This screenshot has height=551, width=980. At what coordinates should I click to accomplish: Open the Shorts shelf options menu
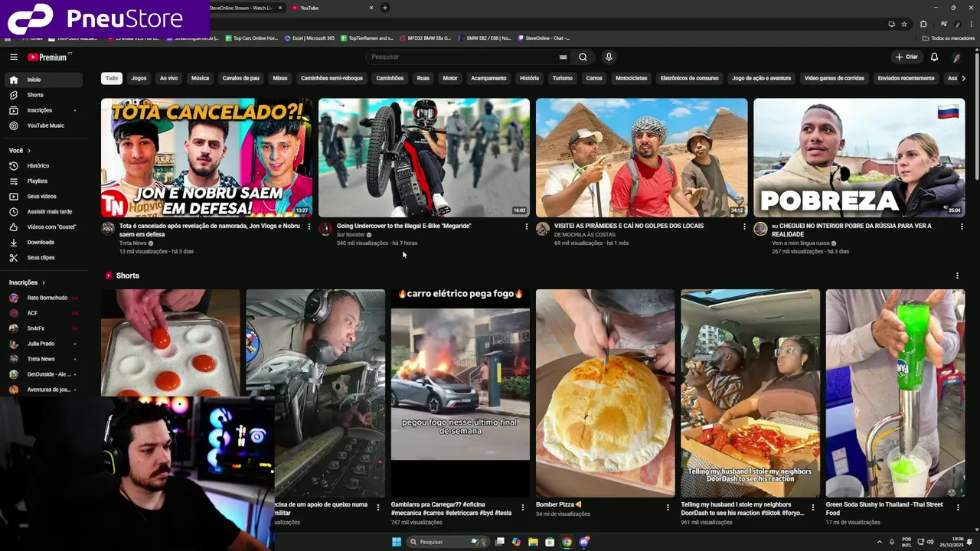coord(957,275)
